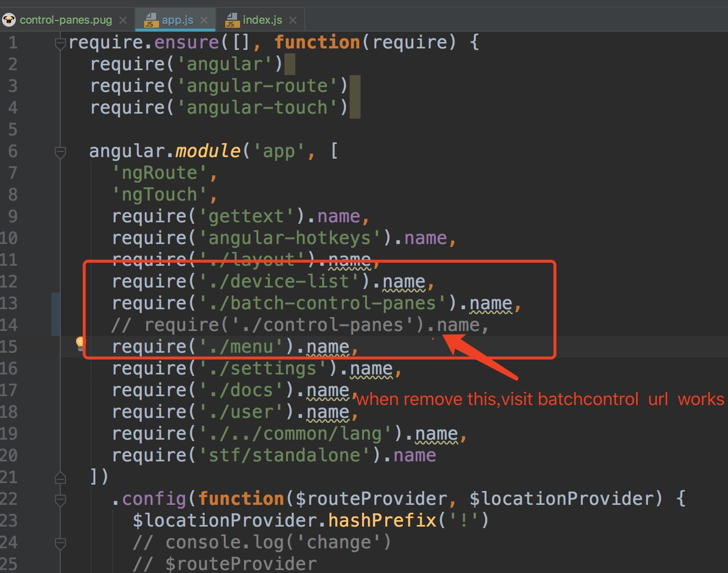The width and height of the screenshot is (728, 573).
Task: Close the app.js tab with its X icon
Action: (x=204, y=20)
